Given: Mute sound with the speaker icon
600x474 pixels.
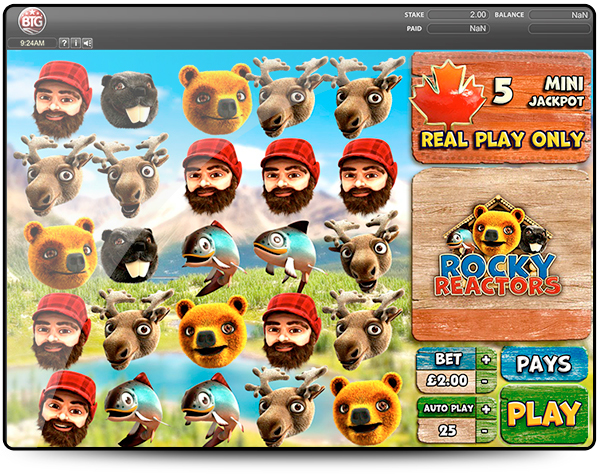Looking at the screenshot, I should click(x=88, y=43).
